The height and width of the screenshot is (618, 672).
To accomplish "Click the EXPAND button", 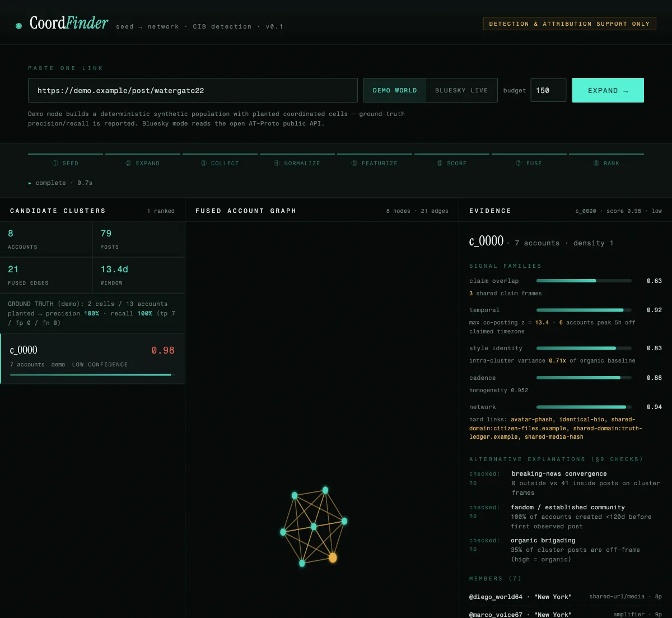I will (608, 90).
